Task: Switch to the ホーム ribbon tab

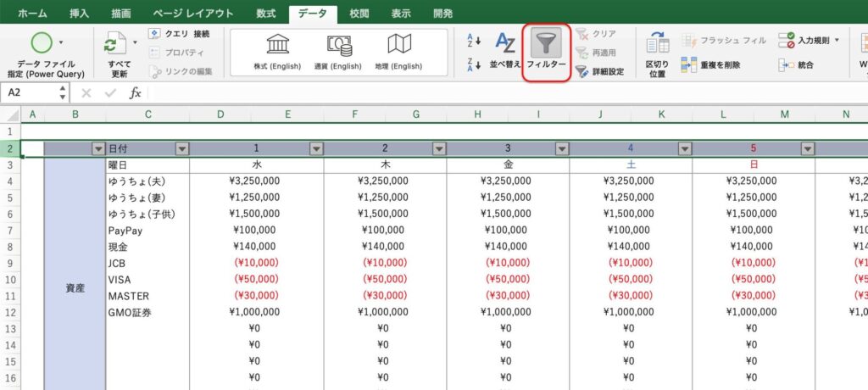Action: [32, 14]
